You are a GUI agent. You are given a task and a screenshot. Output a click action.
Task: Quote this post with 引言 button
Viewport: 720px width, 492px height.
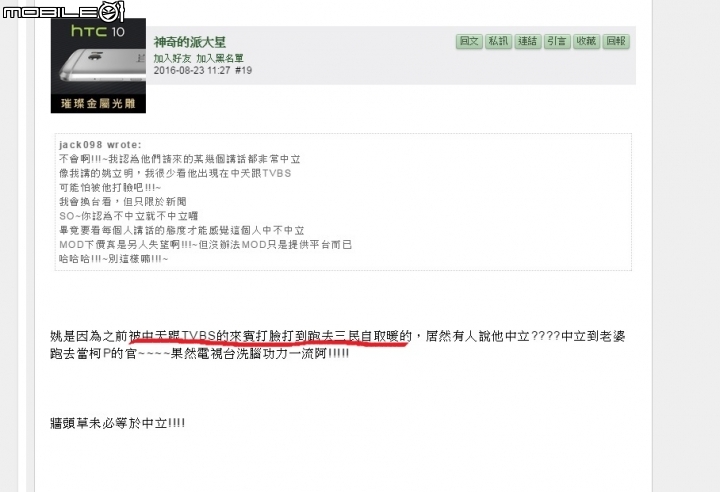tap(557, 41)
